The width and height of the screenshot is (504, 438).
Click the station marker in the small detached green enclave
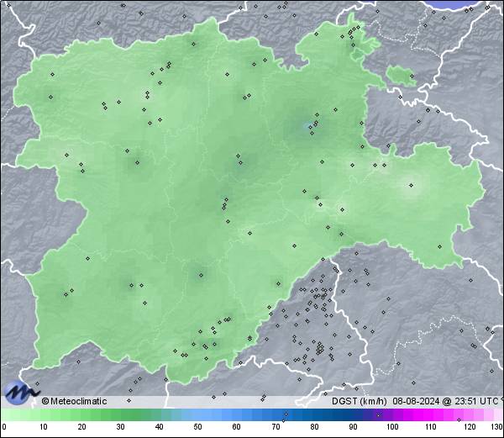[x=412, y=77]
